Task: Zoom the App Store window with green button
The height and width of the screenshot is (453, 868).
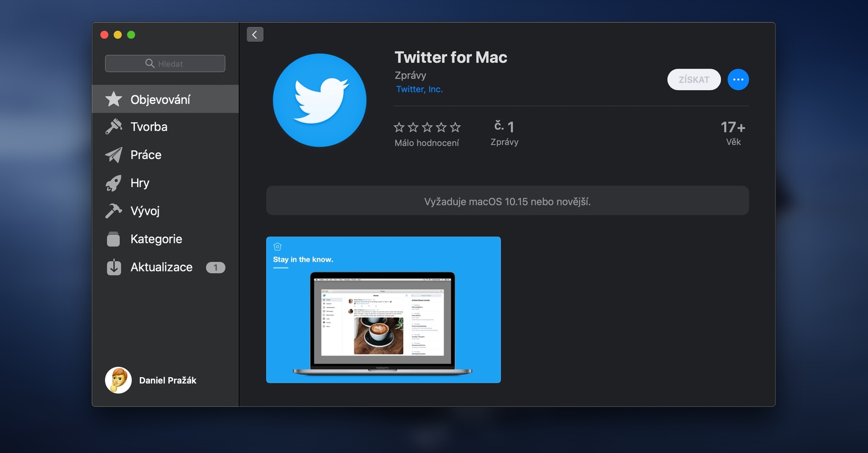Action: point(131,35)
